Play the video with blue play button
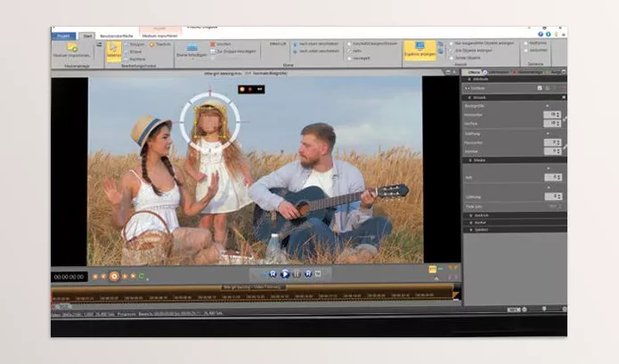Viewport: 619px width, 364px height. [284, 274]
